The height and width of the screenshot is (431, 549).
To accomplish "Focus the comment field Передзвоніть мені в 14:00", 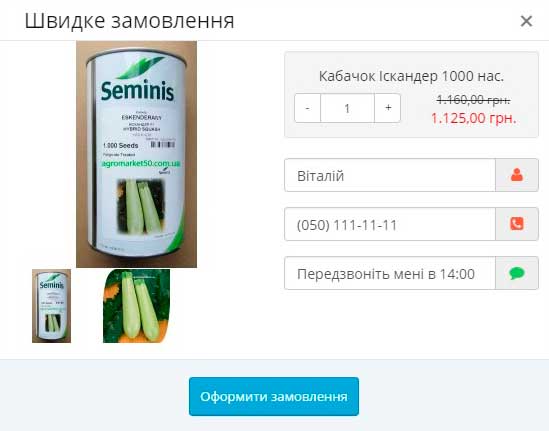I will pos(390,273).
